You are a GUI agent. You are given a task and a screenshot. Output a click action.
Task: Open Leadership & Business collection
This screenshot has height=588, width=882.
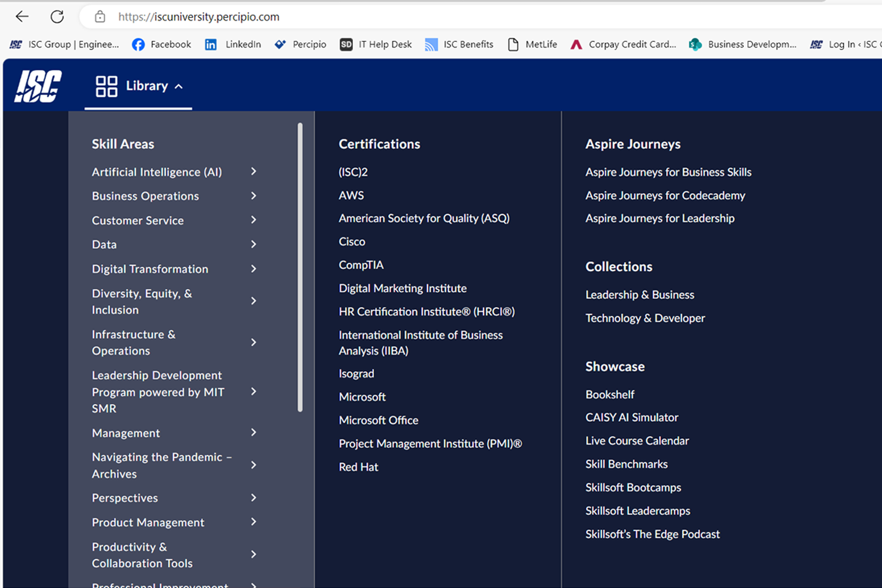640,295
